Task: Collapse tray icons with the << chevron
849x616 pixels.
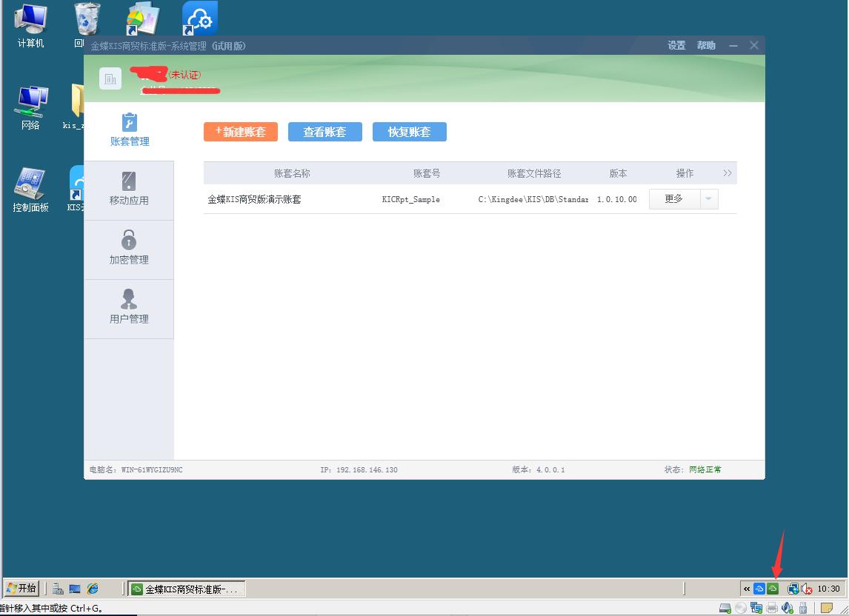Action: click(747, 589)
